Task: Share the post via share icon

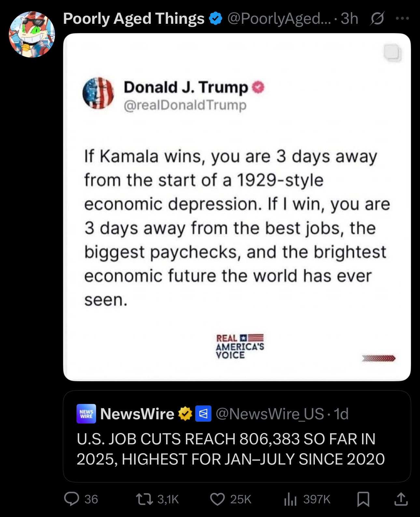Action: (x=401, y=499)
